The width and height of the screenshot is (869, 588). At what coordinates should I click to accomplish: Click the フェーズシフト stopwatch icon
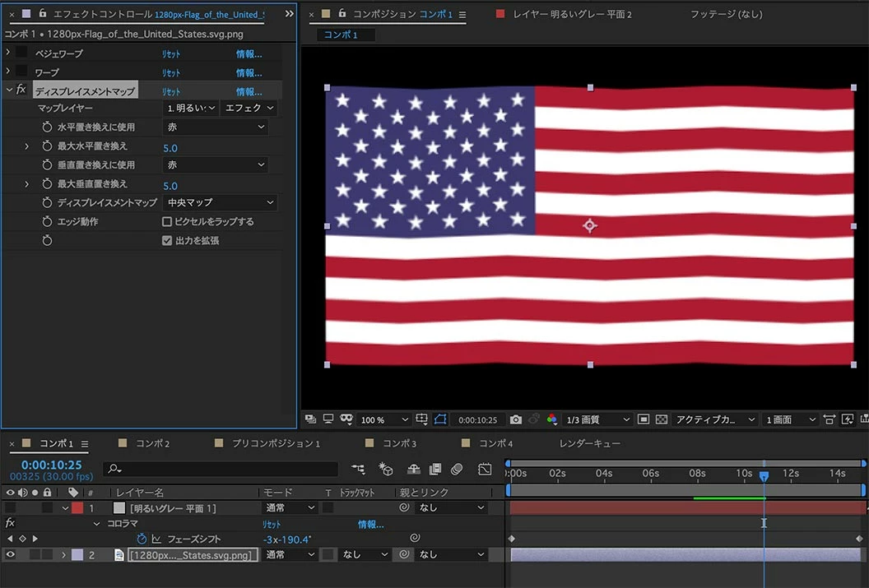coord(142,539)
